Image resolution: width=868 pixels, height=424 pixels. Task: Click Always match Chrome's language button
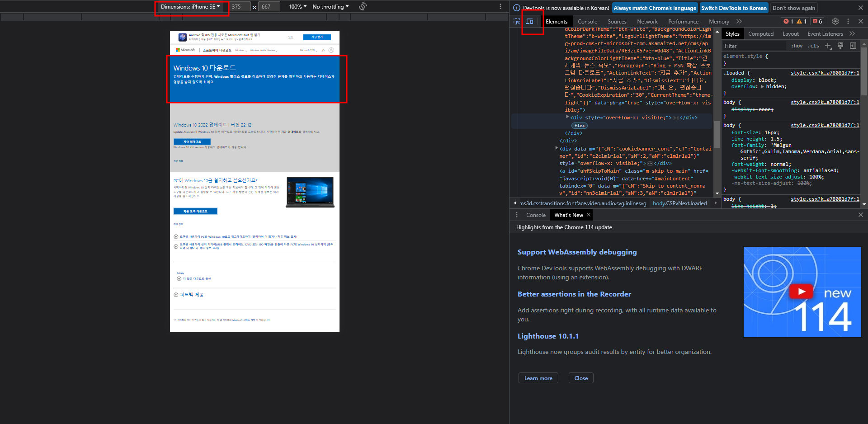[655, 8]
